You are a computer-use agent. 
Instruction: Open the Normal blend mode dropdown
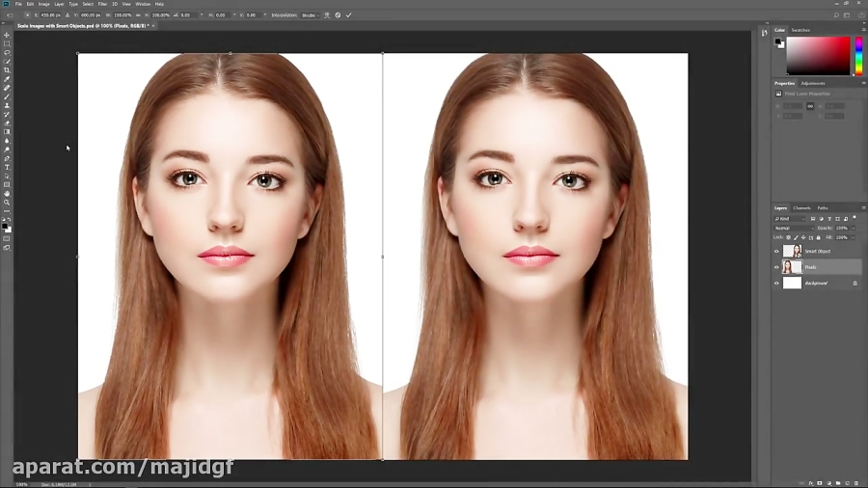tap(793, 228)
